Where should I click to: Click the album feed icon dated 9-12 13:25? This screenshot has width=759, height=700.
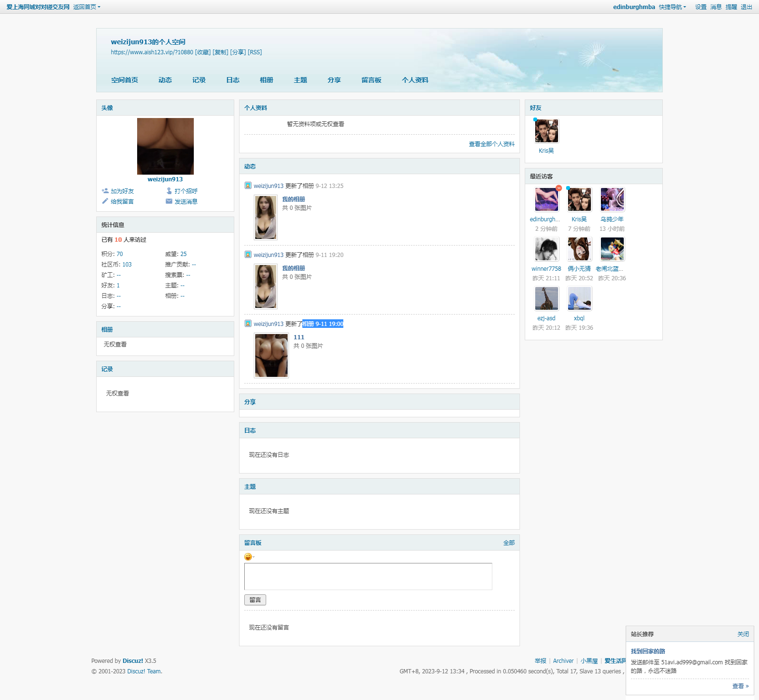(248, 186)
